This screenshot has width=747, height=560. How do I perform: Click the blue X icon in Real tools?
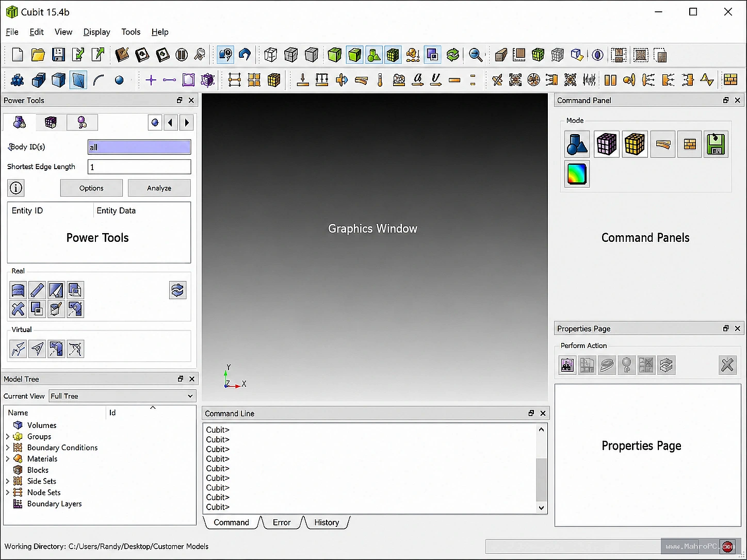18,309
